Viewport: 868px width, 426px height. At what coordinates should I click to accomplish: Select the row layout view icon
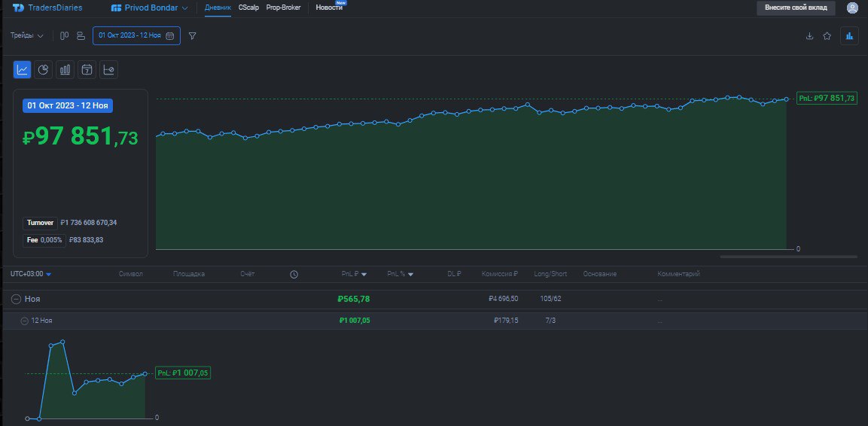[x=81, y=35]
